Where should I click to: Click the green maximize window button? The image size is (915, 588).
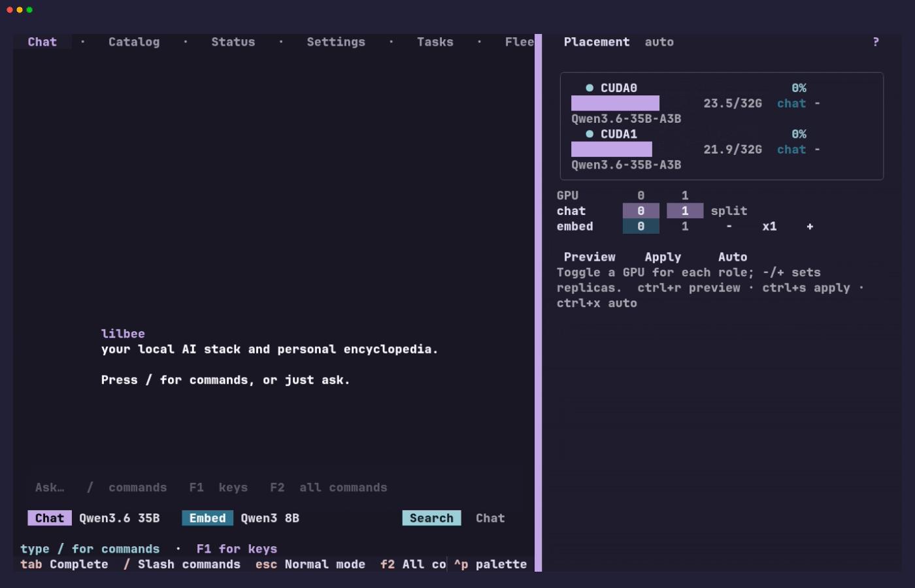(29, 10)
